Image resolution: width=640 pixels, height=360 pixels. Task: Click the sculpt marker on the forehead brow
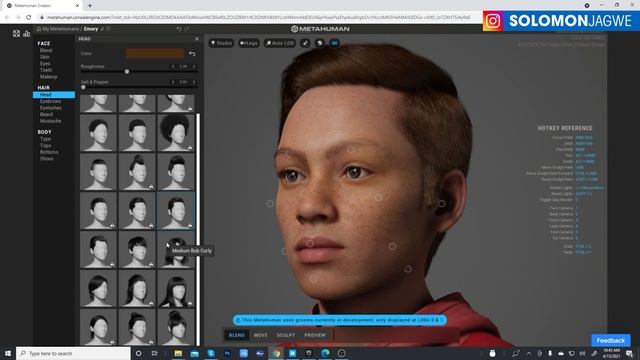tap(351, 150)
